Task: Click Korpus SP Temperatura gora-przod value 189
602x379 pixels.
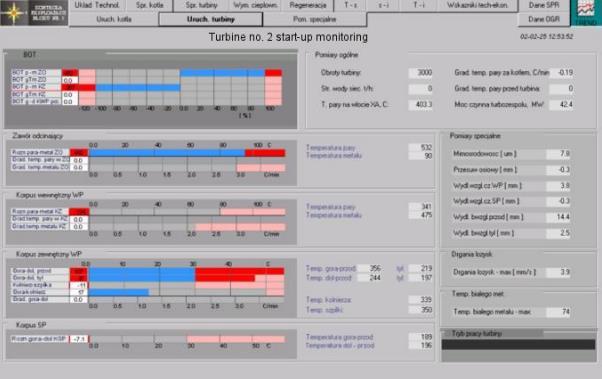Action: 421,337
